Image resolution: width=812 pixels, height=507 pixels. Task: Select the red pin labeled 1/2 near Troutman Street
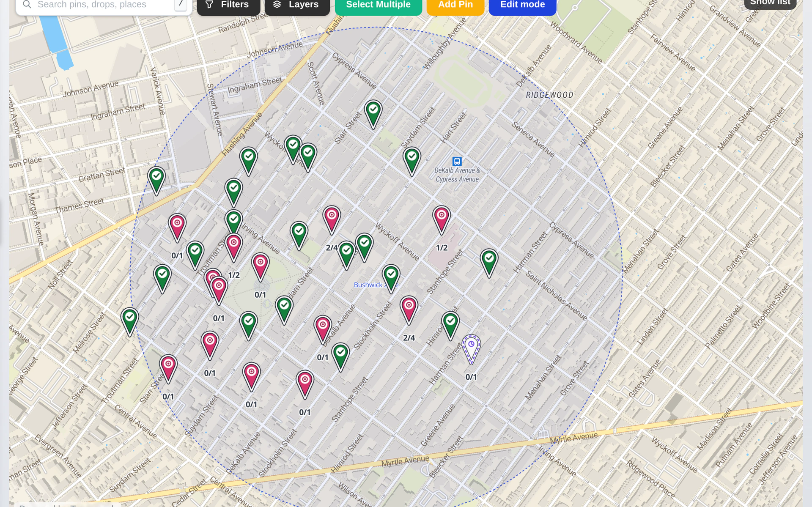pyautogui.click(x=233, y=247)
